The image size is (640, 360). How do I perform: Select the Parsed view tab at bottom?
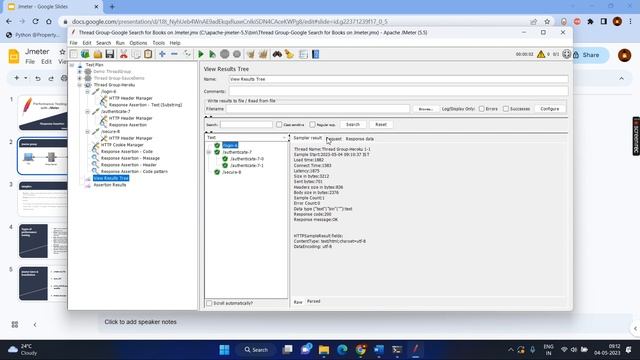coord(313,301)
